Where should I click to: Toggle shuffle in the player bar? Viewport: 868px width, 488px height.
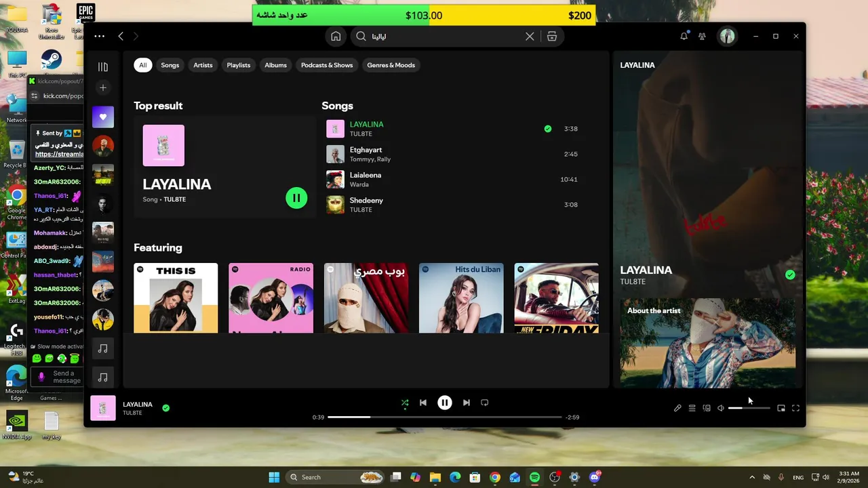click(405, 403)
